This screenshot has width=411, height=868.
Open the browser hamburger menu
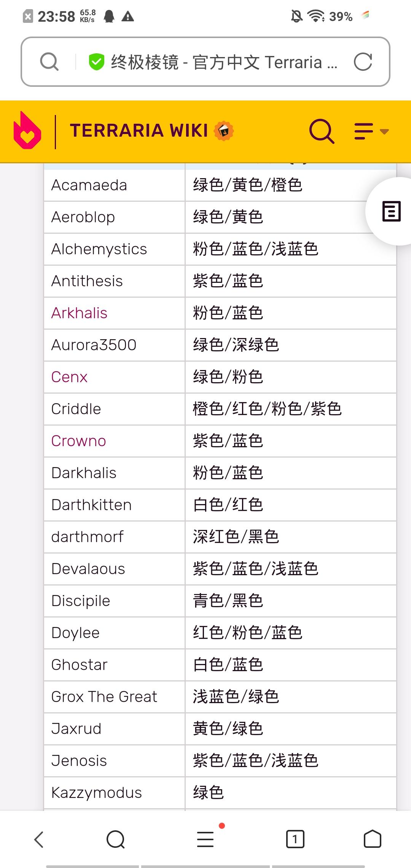205,839
